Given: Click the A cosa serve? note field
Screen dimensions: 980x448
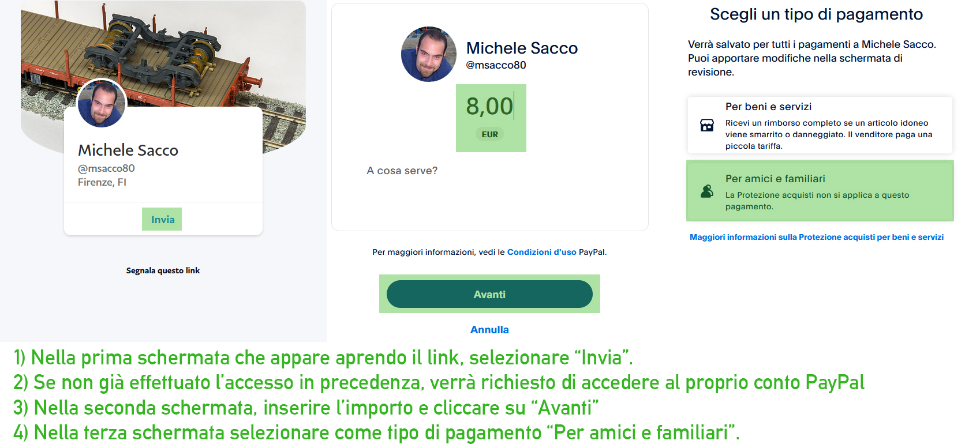Looking at the screenshot, I should pyautogui.click(x=489, y=171).
